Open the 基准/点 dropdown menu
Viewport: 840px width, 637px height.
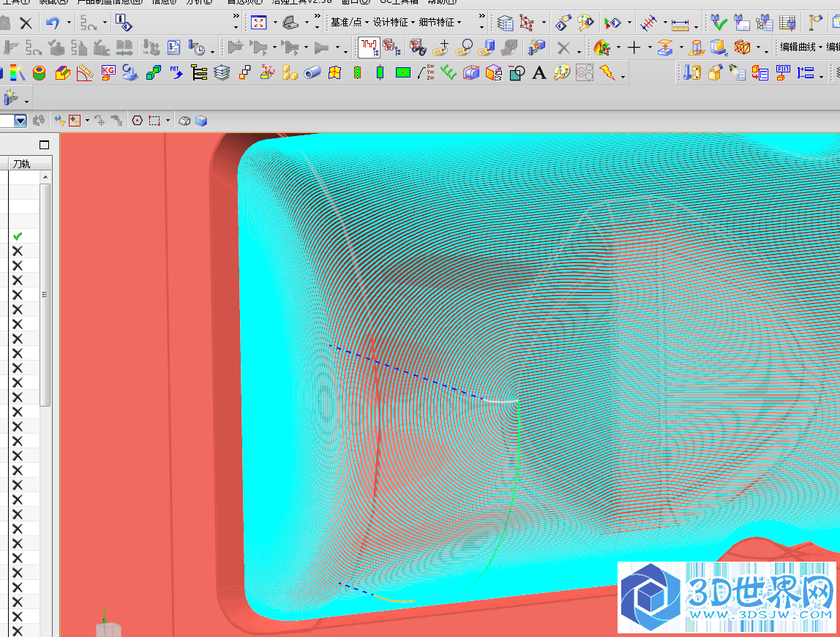pos(349,23)
